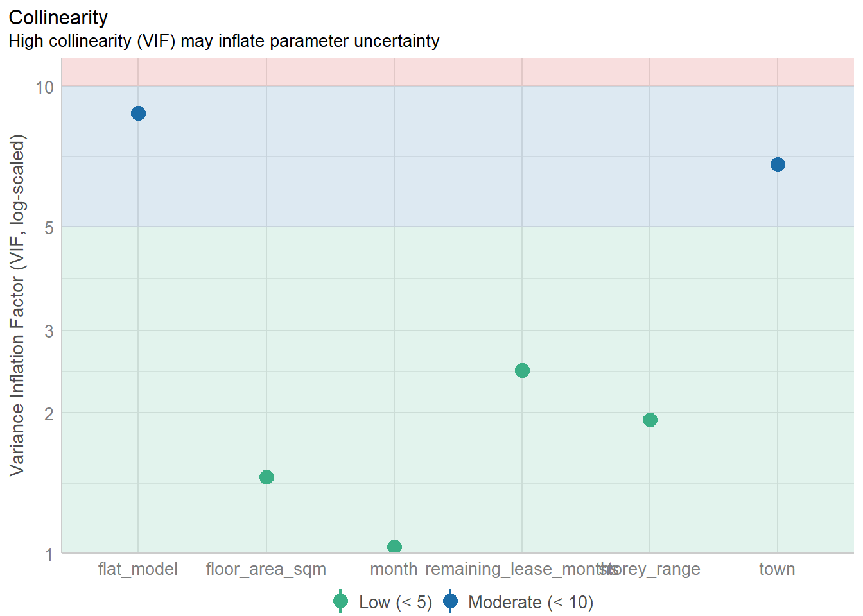Click the y-axis tick label 5
This screenshot has width=863, height=616.
tap(49, 228)
